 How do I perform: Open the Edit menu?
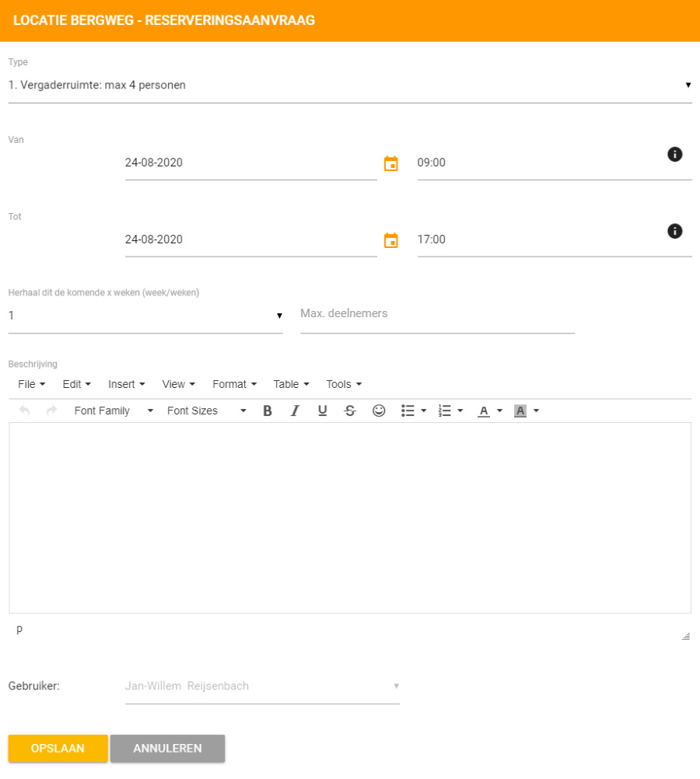pyautogui.click(x=76, y=385)
